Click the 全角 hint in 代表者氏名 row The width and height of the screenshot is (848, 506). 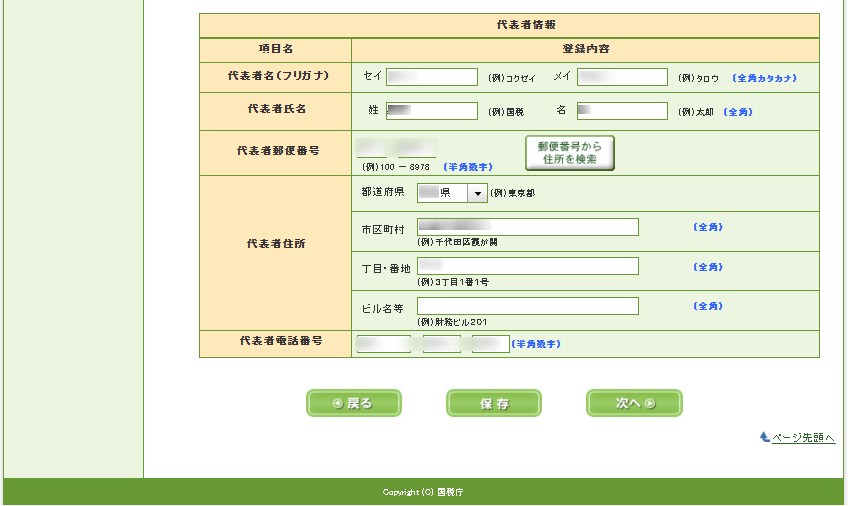pos(738,112)
